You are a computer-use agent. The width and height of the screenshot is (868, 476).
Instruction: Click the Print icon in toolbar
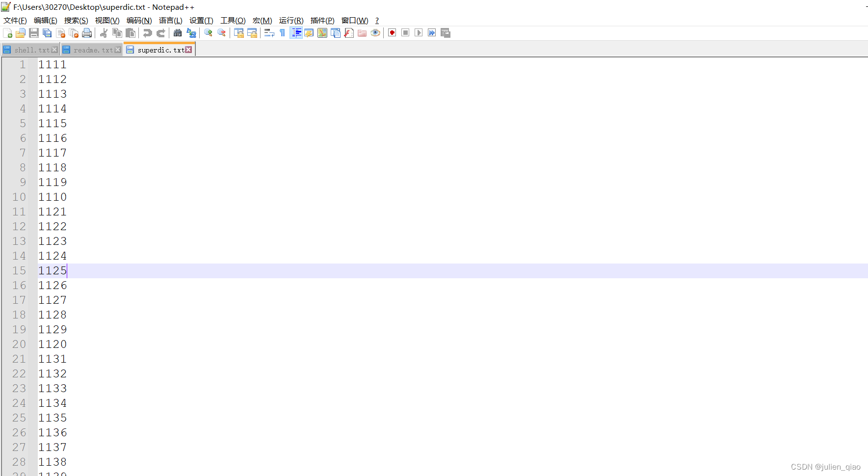pos(87,33)
